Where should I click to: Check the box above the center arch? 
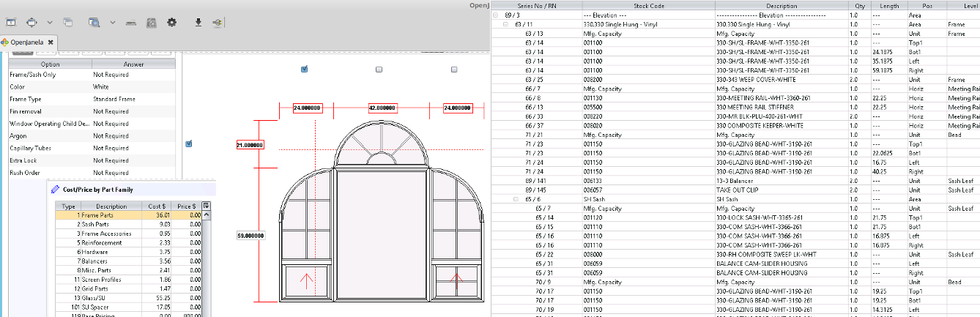[x=379, y=70]
